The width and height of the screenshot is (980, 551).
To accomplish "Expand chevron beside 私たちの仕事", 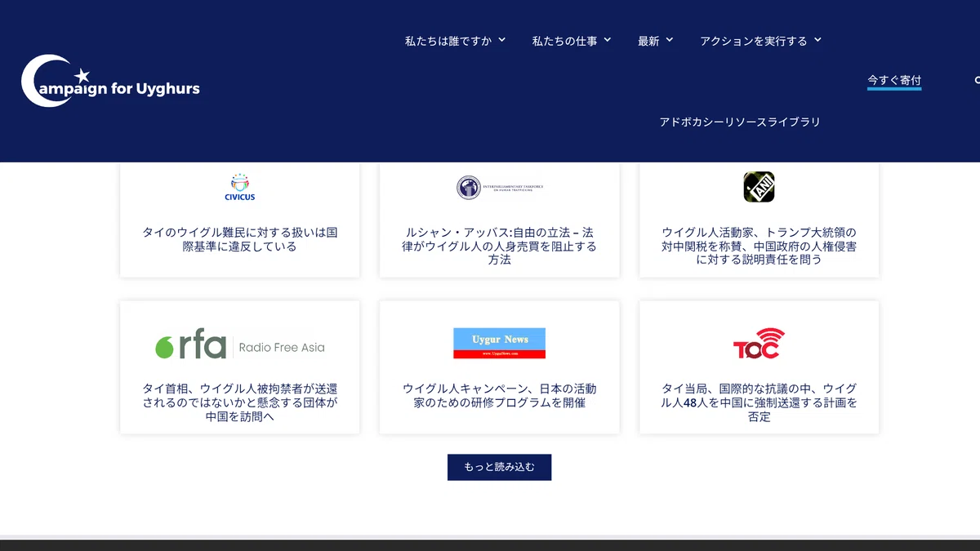I will (x=607, y=39).
